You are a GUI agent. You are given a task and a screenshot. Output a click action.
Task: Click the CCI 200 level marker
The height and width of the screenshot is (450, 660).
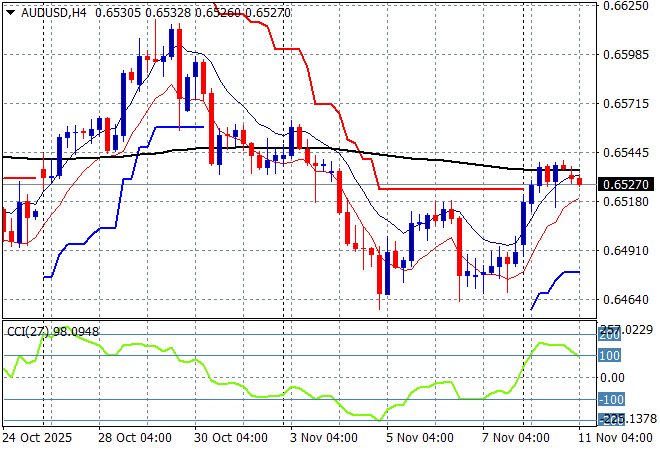tap(609, 336)
